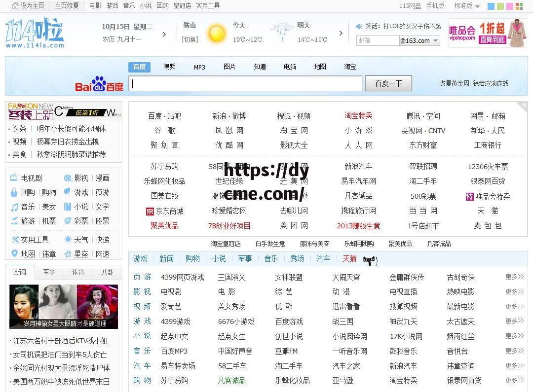
Task: Select the 电视剧 TV drama sidebar icon
Action: point(14,178)
